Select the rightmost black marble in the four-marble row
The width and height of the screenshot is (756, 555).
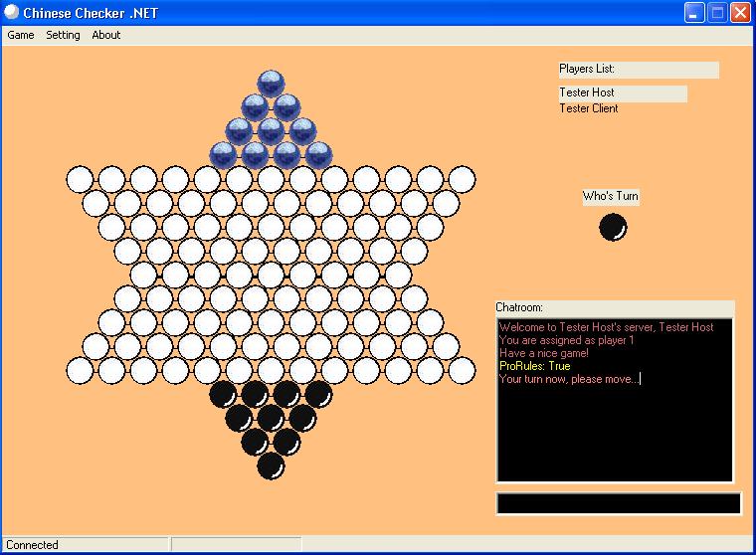[318, 394]
